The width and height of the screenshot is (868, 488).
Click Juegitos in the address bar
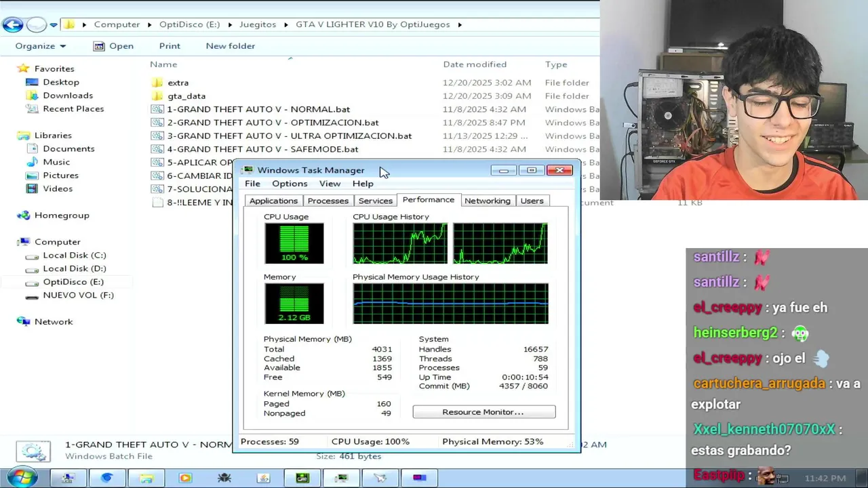click(258, 24)
